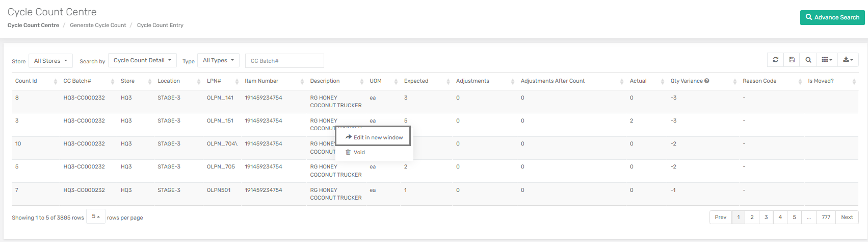The image size is (868, 242).
Task: Click the Prev pagination button
Action: coord(720,217)
